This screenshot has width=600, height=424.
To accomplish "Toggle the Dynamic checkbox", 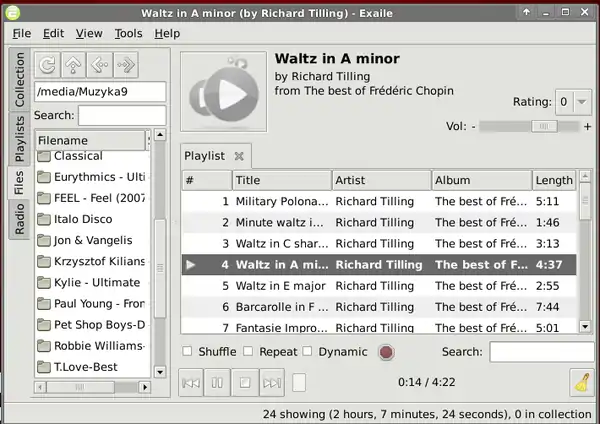I will (308, 352).
